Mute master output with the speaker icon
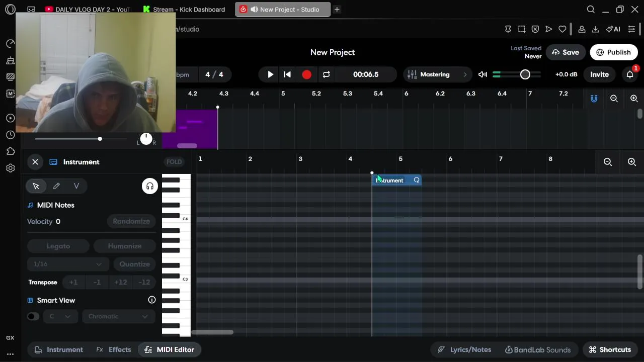 482,74
